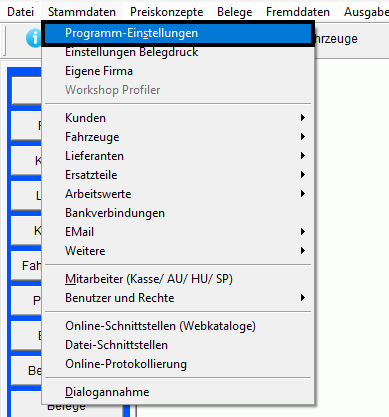
Task: Open Mitarbeiter (Kasse/ AU/ HU/ SP)
Action: [x=178, y=279]
